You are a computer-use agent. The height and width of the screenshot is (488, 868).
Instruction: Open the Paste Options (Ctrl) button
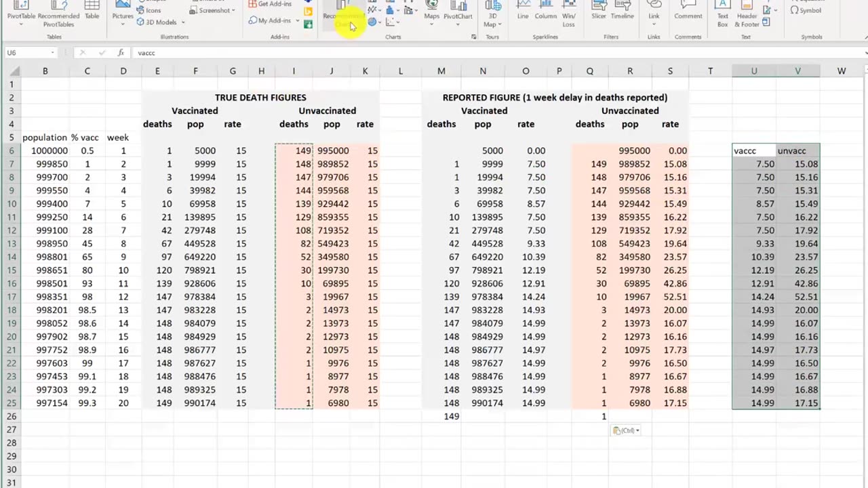point(626,430)
